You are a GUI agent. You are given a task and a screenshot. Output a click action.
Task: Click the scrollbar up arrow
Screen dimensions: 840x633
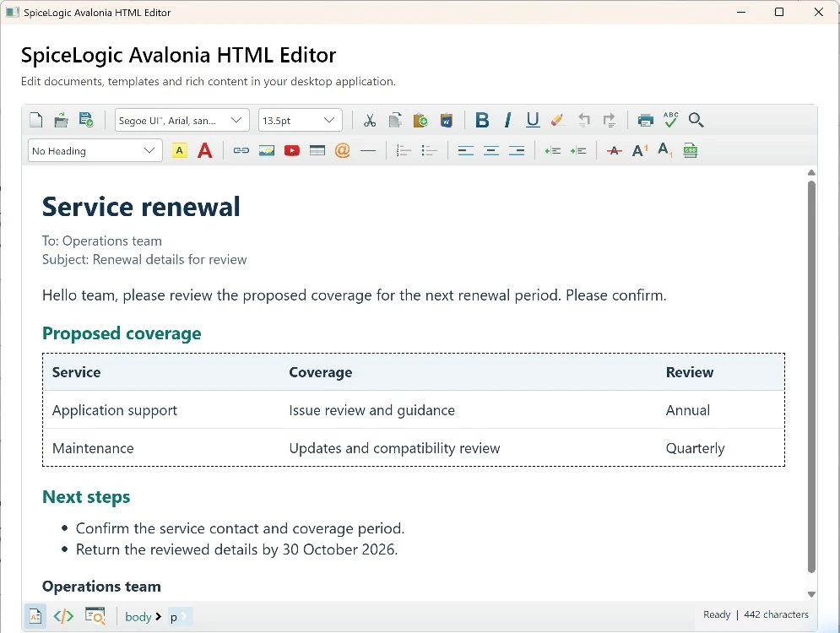pos(811,172)
